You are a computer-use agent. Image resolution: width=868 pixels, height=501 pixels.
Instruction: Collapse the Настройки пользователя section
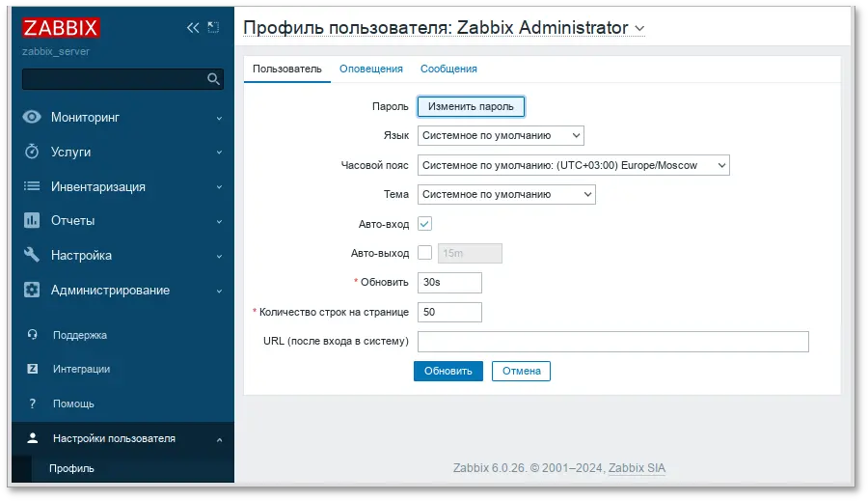219,439
